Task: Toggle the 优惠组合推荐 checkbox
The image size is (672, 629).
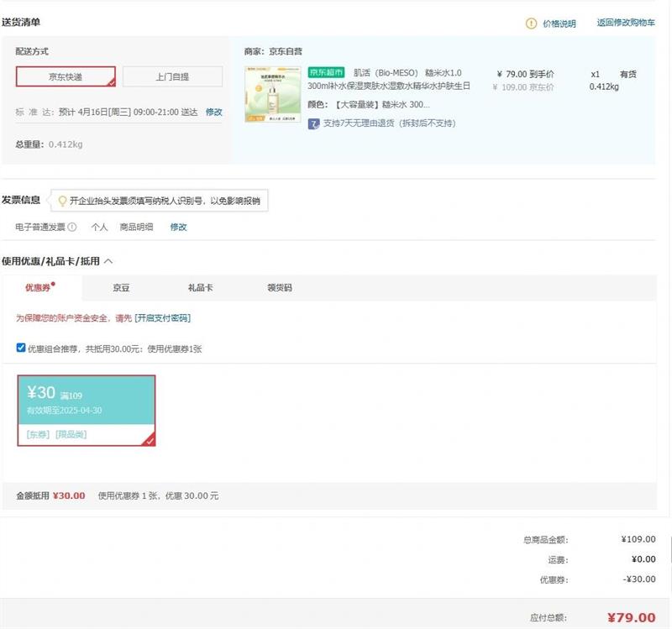Action: click(21, 348)
